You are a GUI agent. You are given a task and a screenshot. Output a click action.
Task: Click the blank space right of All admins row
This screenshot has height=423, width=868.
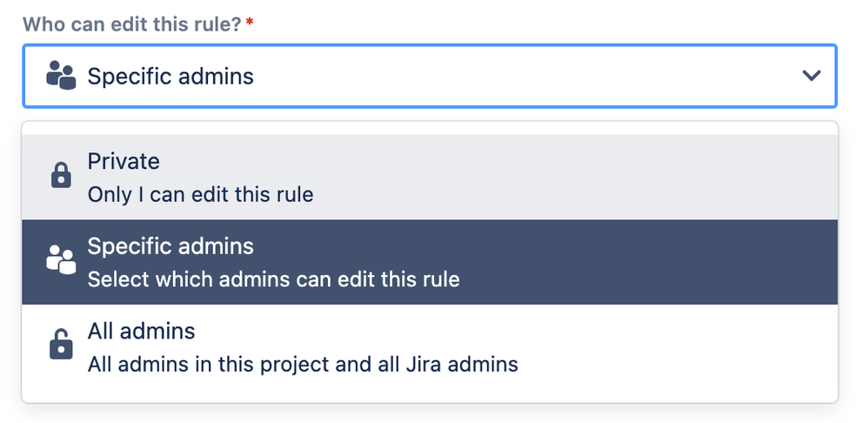pyautogui.click(x=676, y=346)
